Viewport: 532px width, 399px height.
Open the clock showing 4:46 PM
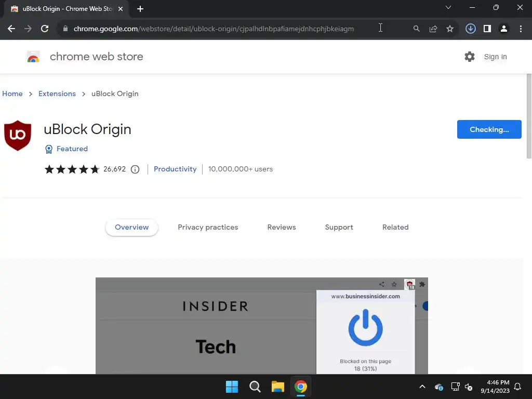coord(495,387)
